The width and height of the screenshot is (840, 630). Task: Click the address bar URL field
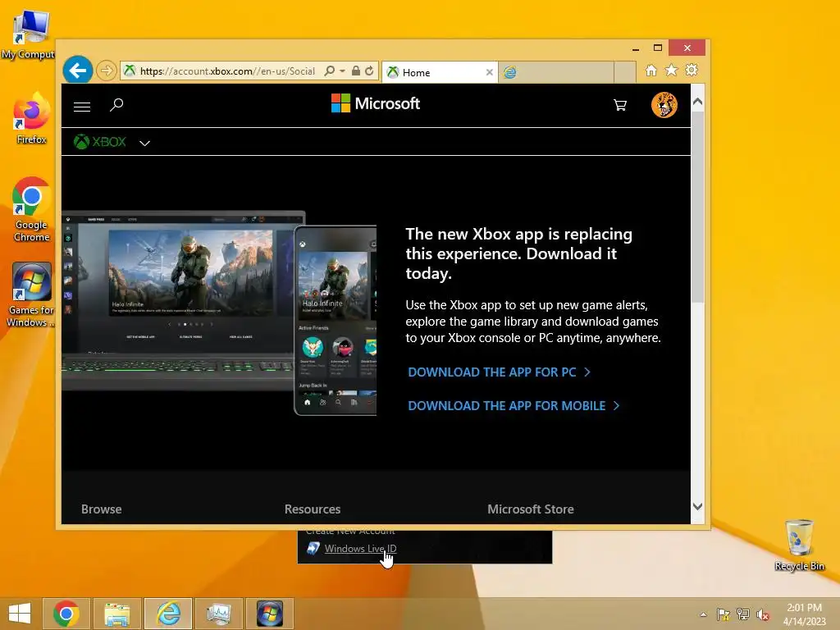point(226,71)
